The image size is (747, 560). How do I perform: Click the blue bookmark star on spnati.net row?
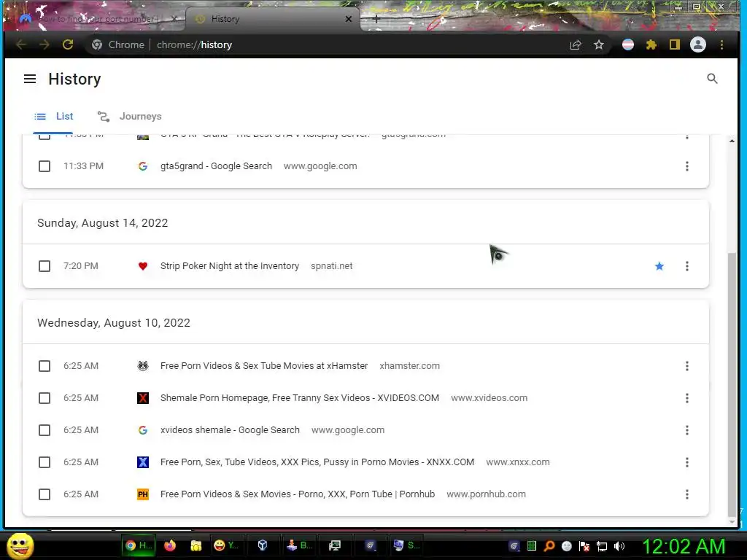(x=659, y=266)
